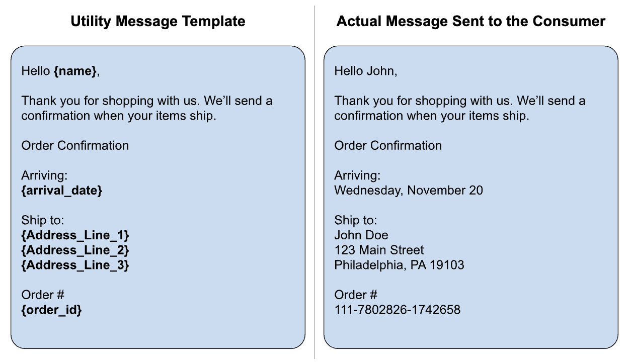Viewport: 629px width, 364px height.
Task: Click the "Hello John," greeting
Action: point(366,71)
